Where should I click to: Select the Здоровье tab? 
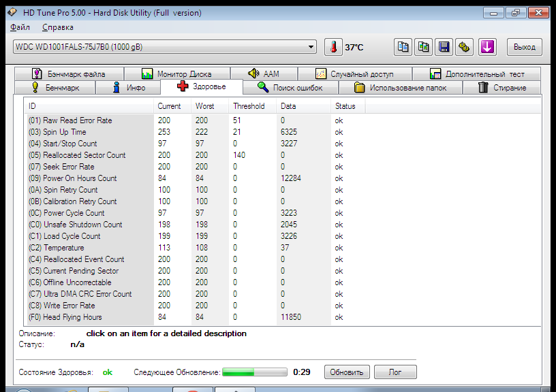pos(202,86)
